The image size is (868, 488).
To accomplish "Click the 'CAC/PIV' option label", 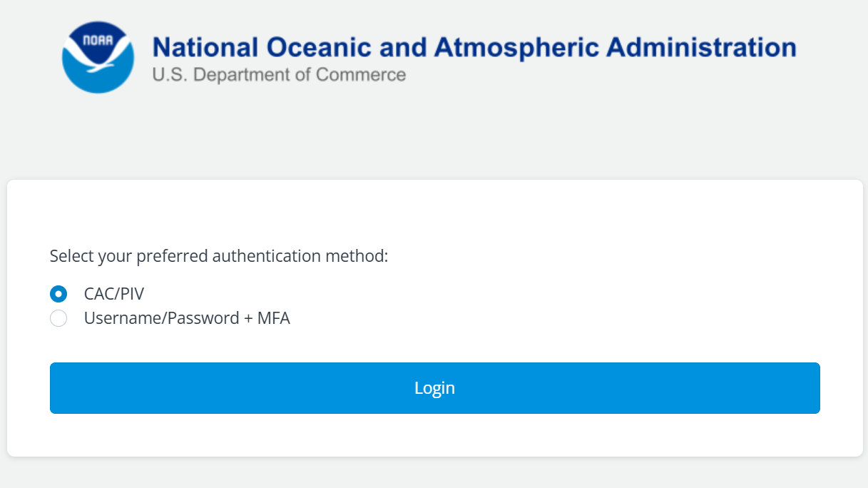I will coord(114,294).
